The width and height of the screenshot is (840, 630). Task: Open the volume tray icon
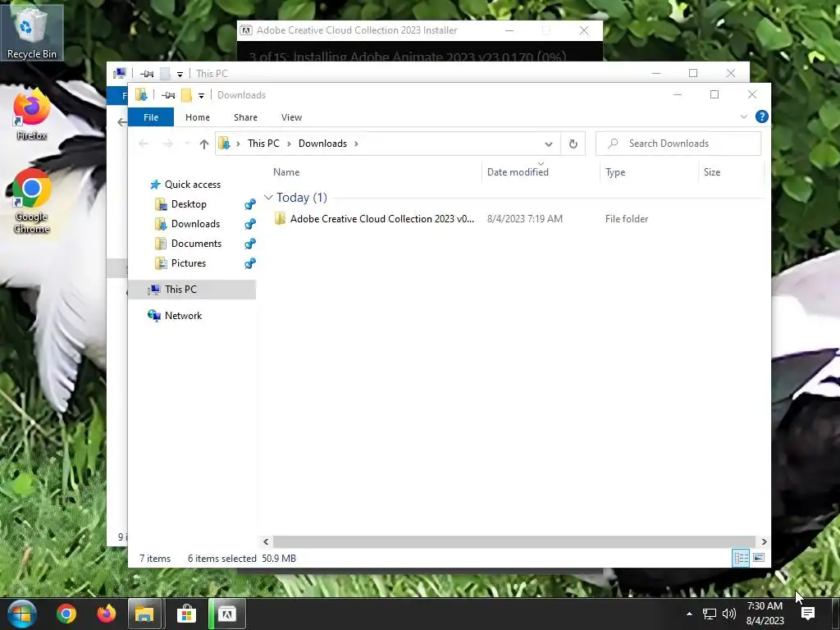click(x=729, y=614)
